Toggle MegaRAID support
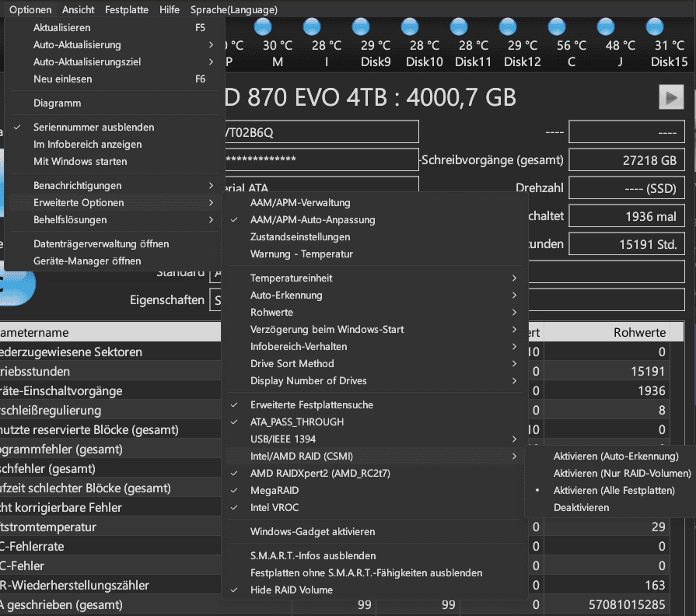The width and height of the screenshot is (696, 616). (374, 491)
